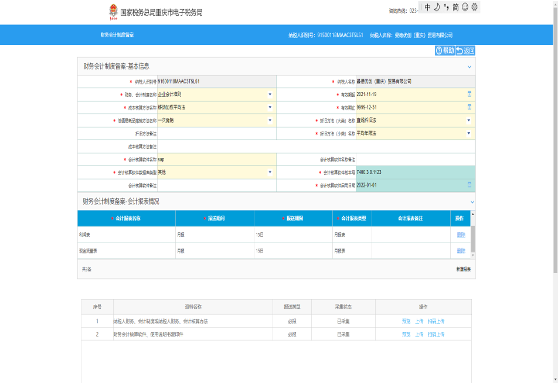Click the report table scrollbar up arrow
558x384 pixels.
point(473,214)
